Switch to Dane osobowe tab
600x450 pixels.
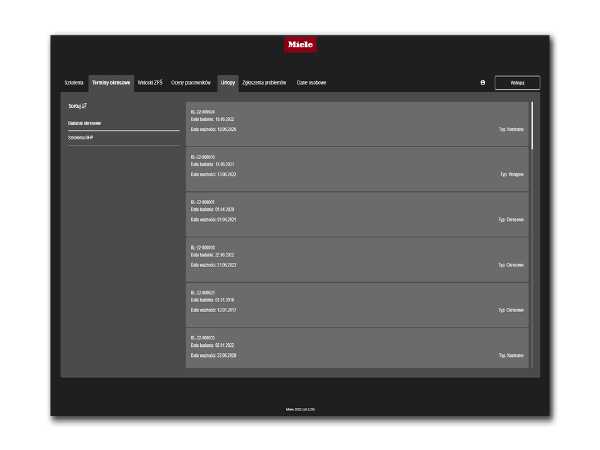[x=311, y=83]
